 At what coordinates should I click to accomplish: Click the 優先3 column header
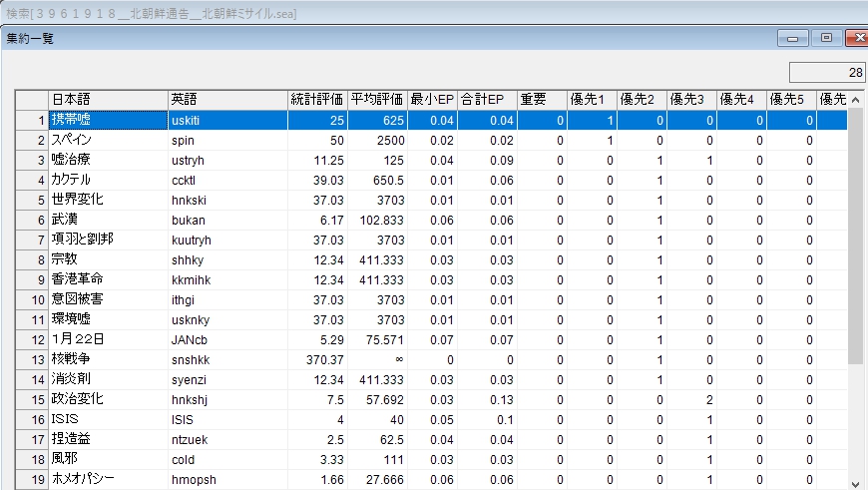(690, 100)
